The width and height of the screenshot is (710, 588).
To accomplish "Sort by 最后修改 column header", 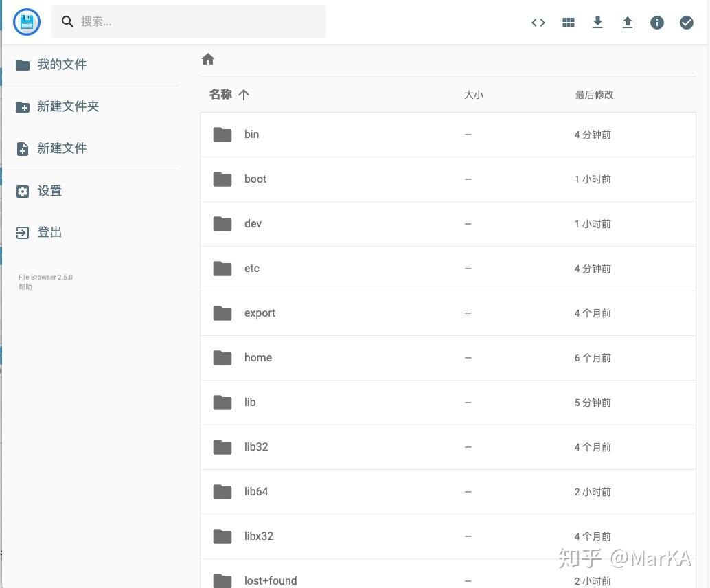I will [x=594, y=95].
